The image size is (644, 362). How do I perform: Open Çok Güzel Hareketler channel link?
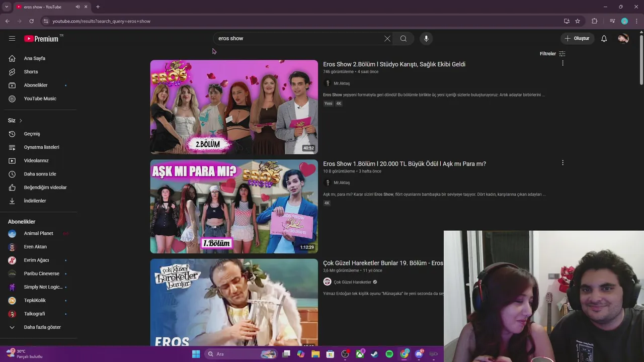tap(352, 282)
